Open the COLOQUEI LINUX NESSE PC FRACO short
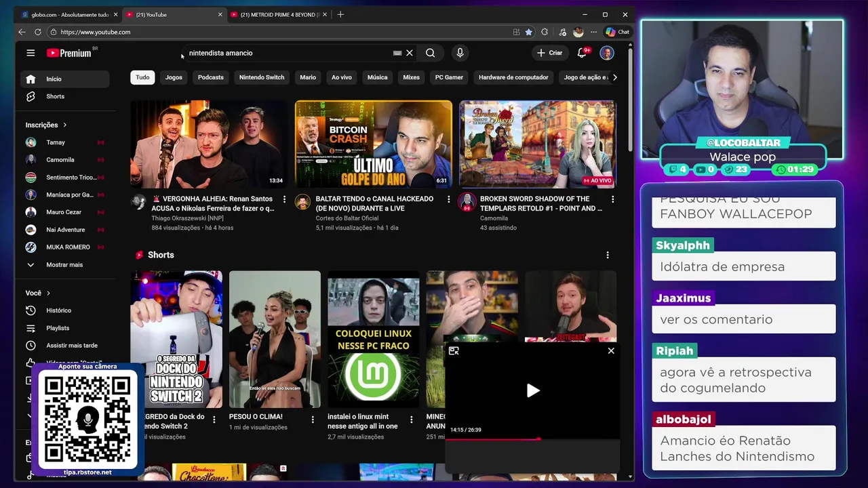 point(374,339)
